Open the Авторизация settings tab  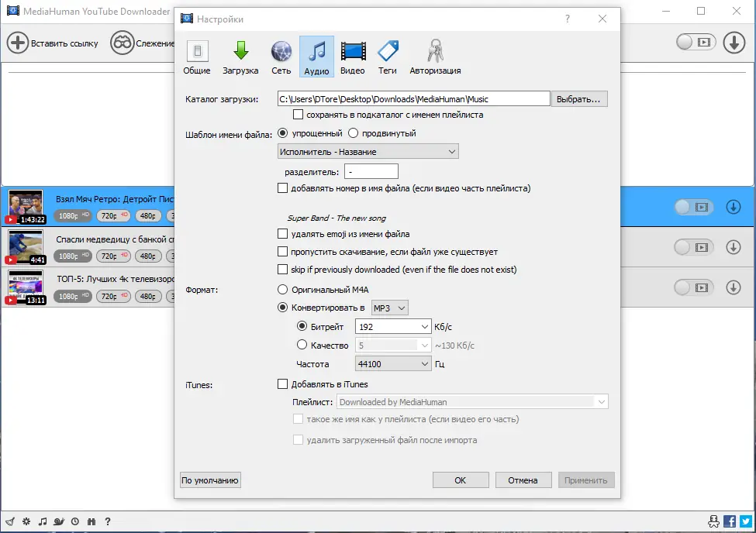(435, 57)
